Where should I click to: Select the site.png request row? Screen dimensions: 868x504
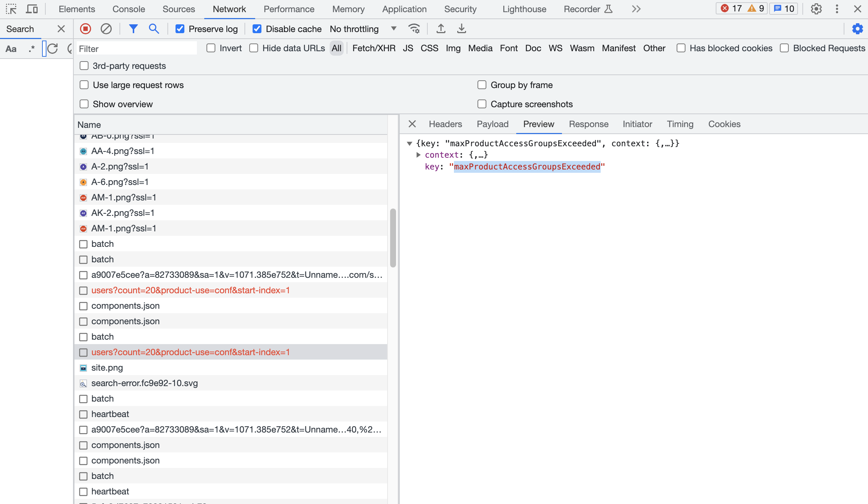(x=107, y=368)
